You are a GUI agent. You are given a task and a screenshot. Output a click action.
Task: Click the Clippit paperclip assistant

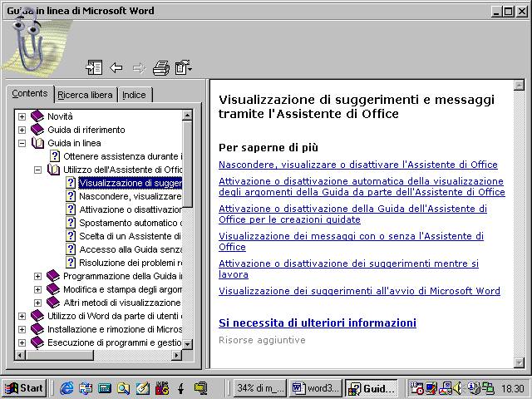[x=29, y=41]
